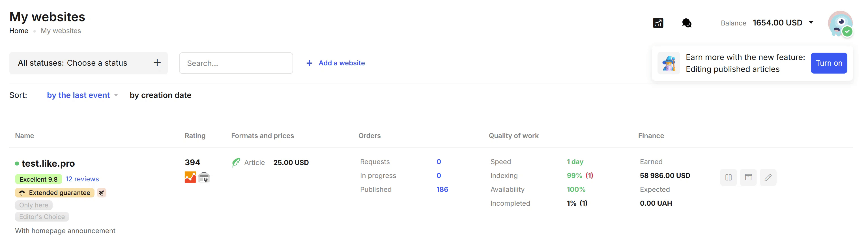Open the statistics chart icon
Image resolution: width=868 pixels, height=245 pixels.
(x=658, y=23)
